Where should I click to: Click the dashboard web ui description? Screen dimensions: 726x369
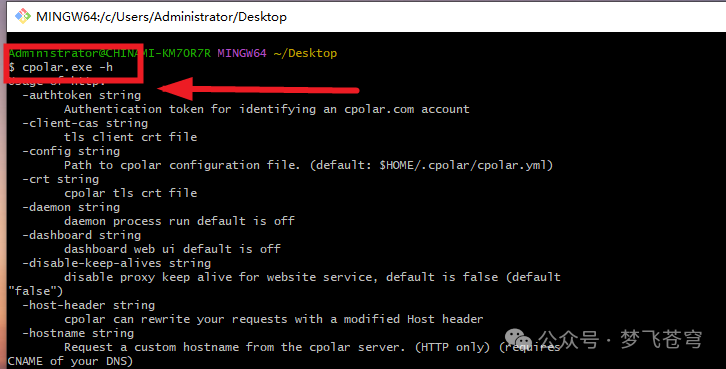coord(172,249)
